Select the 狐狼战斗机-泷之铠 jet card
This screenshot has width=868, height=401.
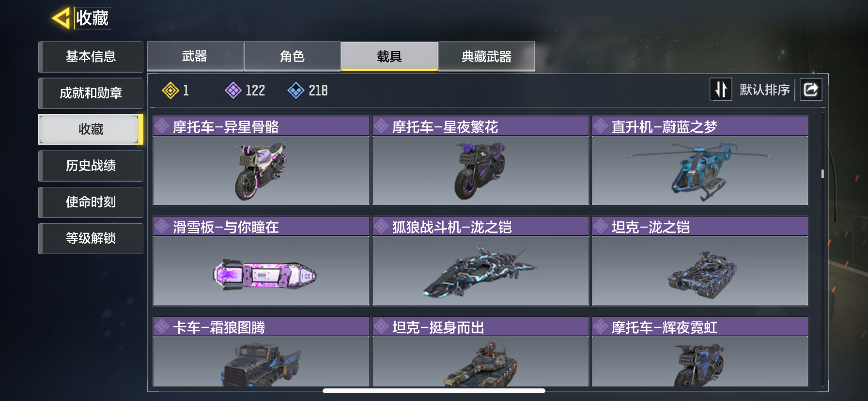tap(480, 261)
